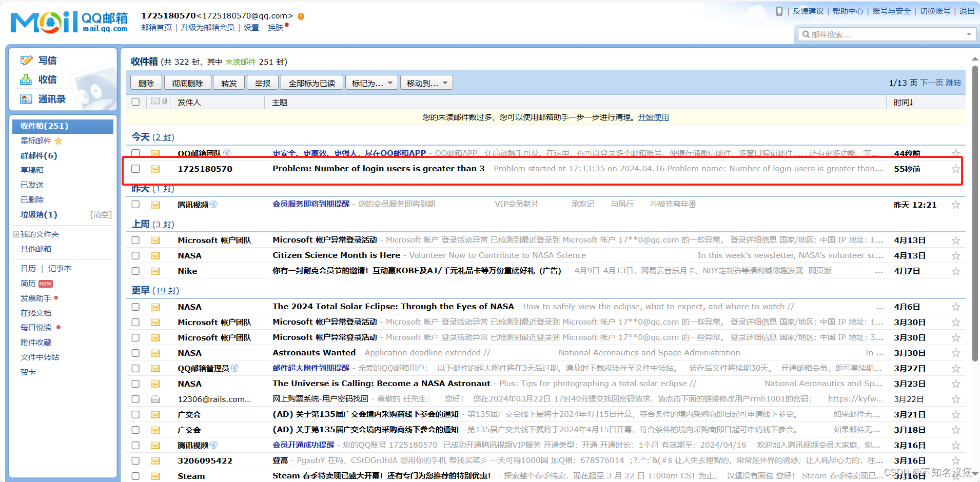Star the 3206095422 登高 email
Image resolution: width=980 pixels, height=482 pixels.
tap(955, 460)
